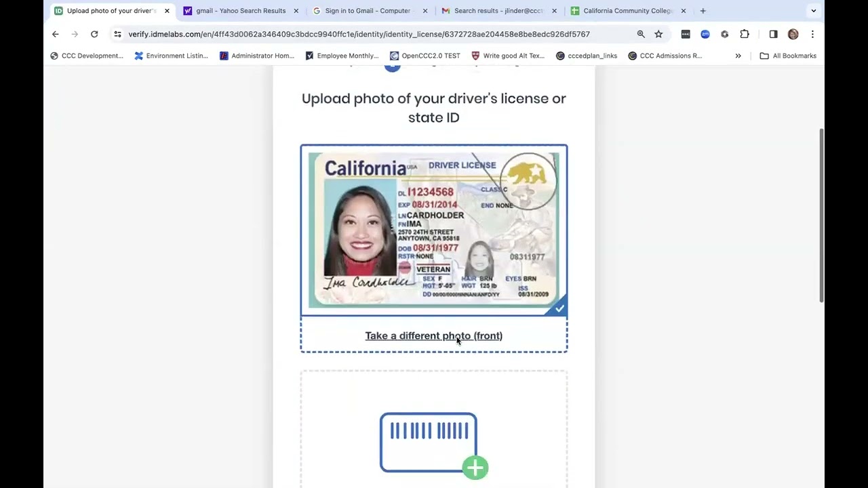
Task: Go back to the previous page
Action: (x=56, y=34)
